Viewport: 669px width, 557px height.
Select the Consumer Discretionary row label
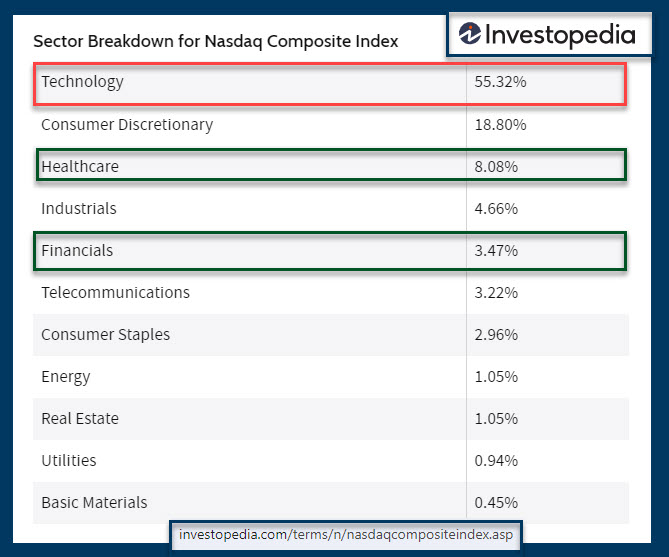(x=127, y=125)
